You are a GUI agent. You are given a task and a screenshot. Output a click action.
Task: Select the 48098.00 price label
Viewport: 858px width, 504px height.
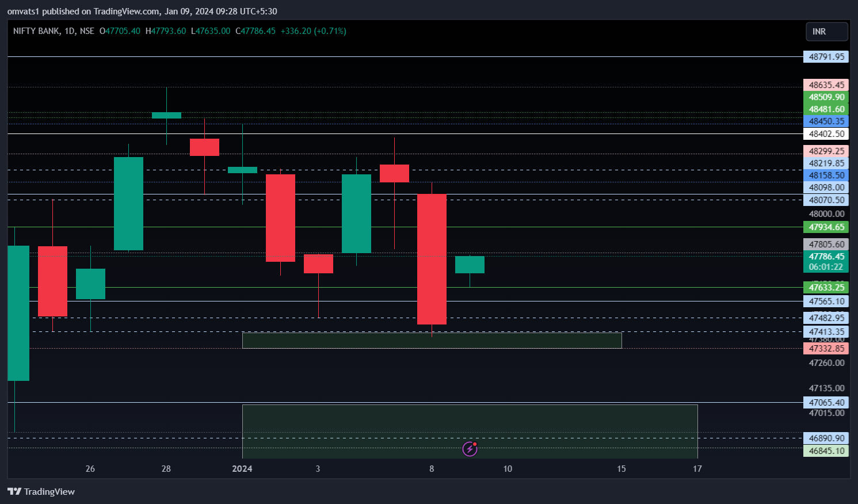point(826,188)
